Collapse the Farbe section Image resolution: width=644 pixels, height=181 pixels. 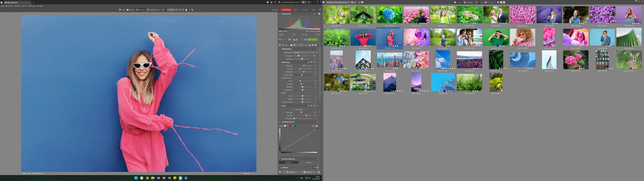[280, 106]
